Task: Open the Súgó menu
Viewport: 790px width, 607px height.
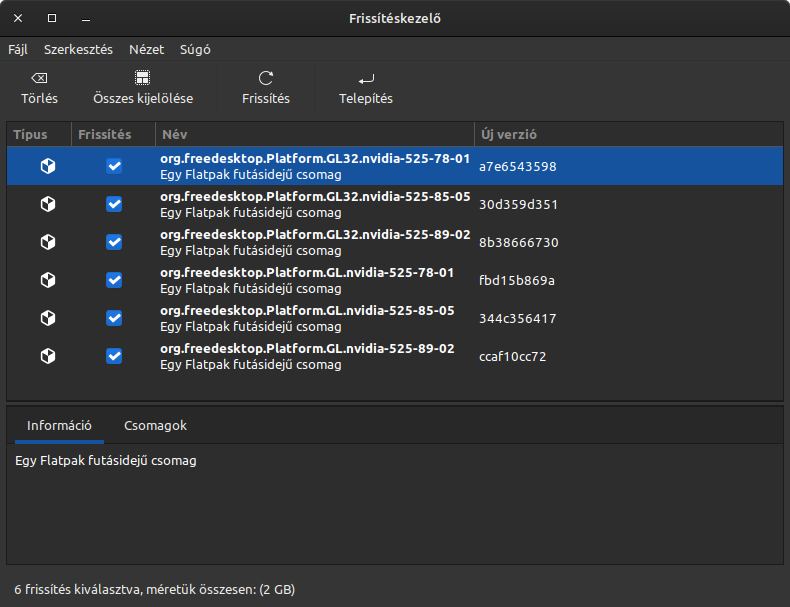Action: pos(195,49)
